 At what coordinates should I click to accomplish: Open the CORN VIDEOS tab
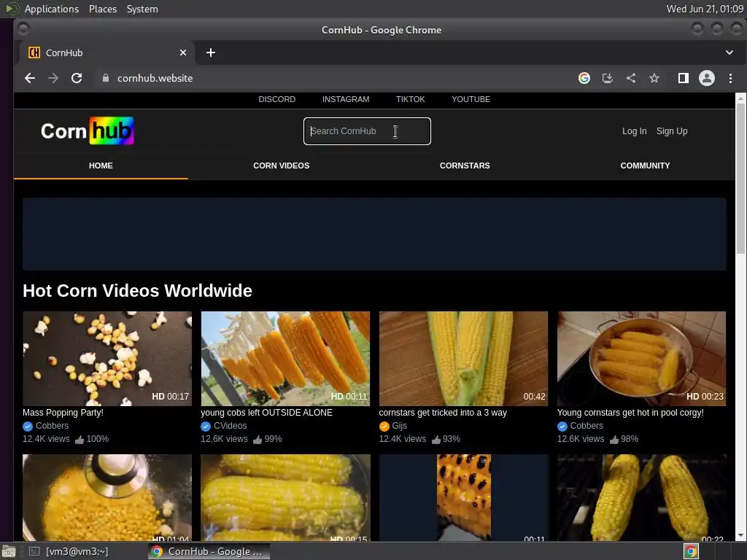[281, 166]
